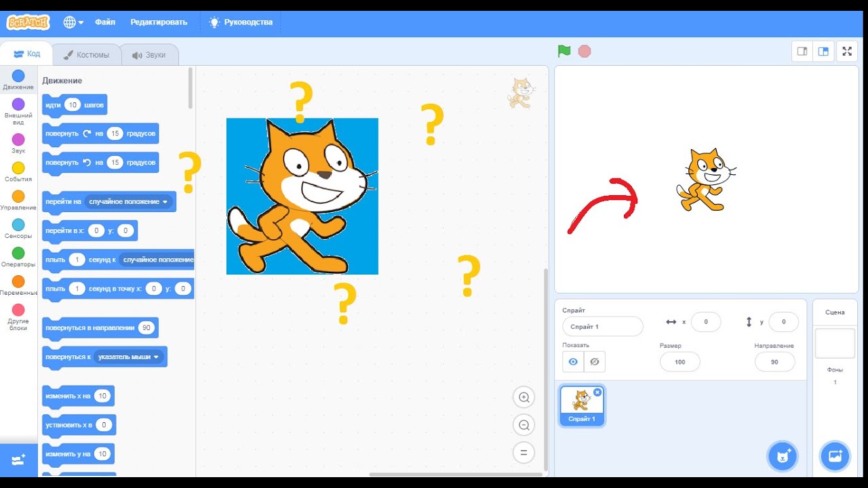
Task: Reset workspace zoom to default
Action: 524,453
